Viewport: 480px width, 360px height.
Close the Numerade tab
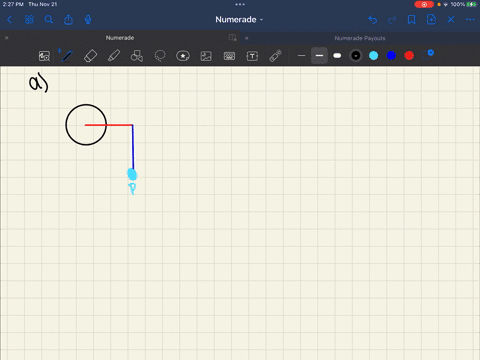click(x=7, y=38)
